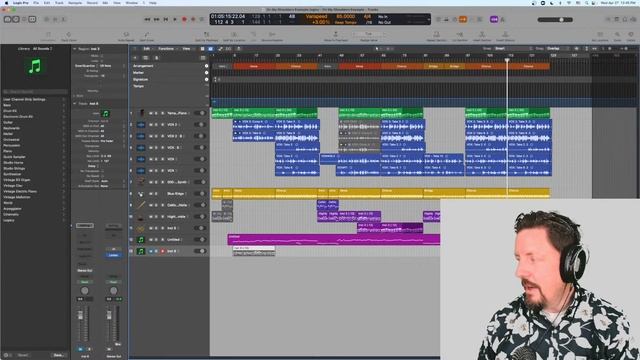The width and height of the screenshot is (640, 360).
Task: Open the Navigate menu
Action: point(75,3)
